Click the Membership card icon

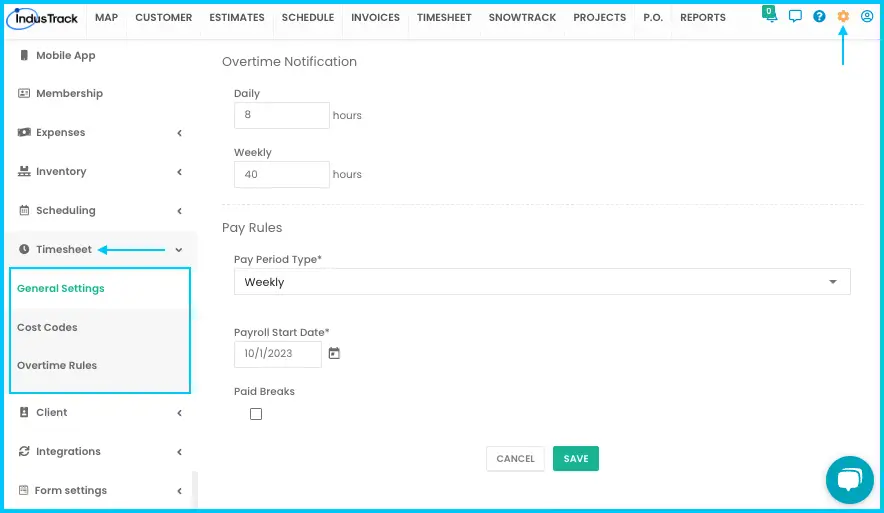tap(24, 94)
